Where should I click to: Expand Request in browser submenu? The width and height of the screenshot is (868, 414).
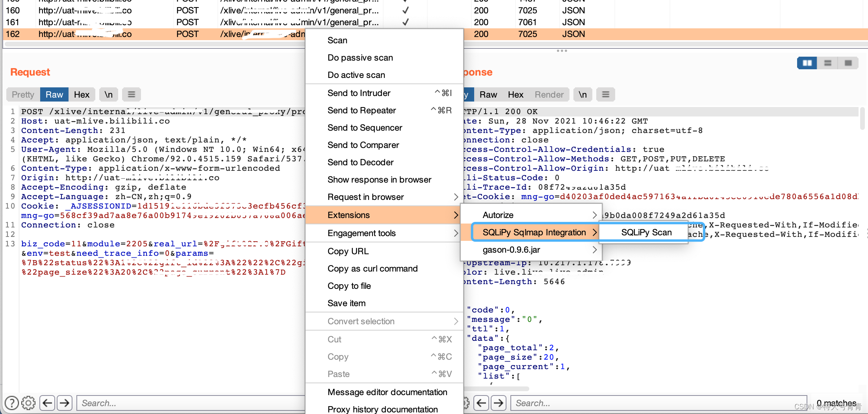384,197
